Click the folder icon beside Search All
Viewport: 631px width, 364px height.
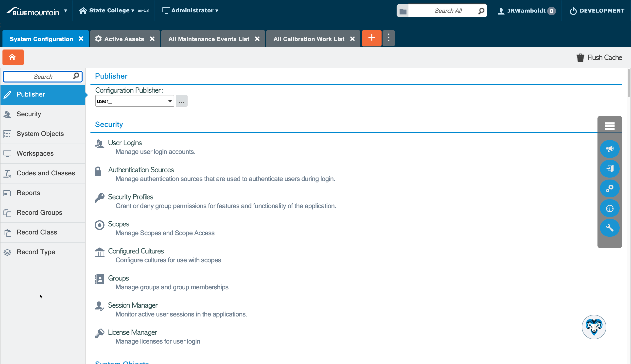(x=403, y=11)
